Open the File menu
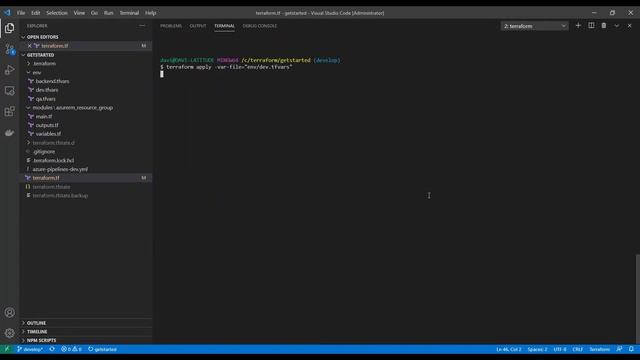This screenshot has width=640, height=360. coord(21,13)
